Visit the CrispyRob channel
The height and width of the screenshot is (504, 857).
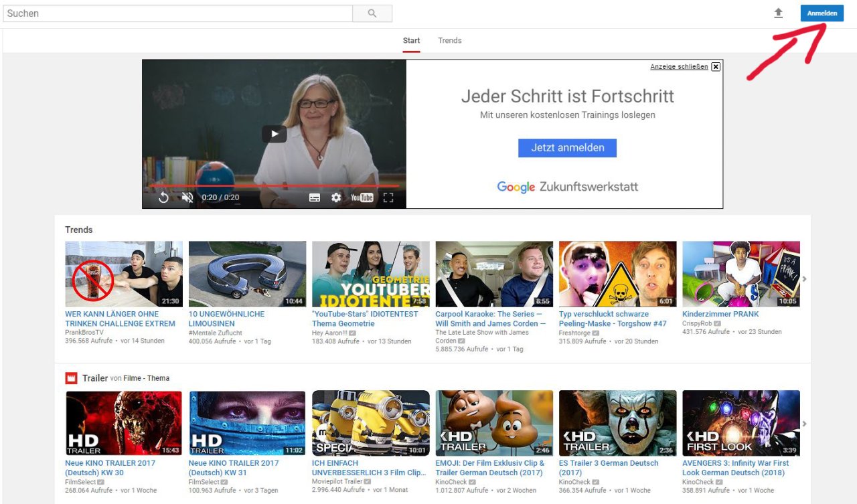tap(697, 323)
